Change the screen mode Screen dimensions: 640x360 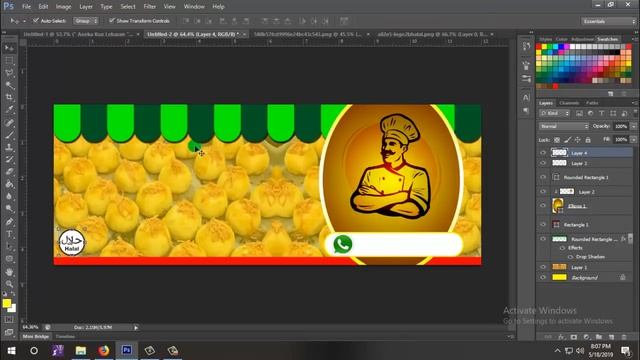tap(9, 332)
